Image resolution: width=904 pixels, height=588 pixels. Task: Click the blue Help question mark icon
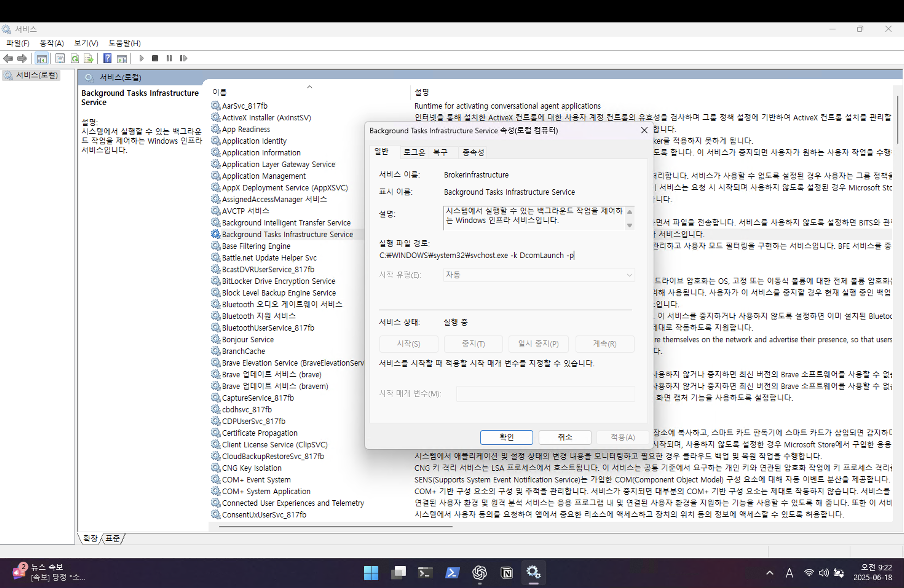108,58
